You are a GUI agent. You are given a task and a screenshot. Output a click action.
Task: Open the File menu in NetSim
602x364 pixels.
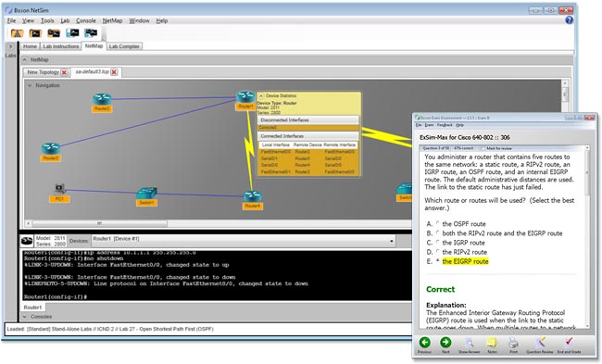click(x=11, y=20)
